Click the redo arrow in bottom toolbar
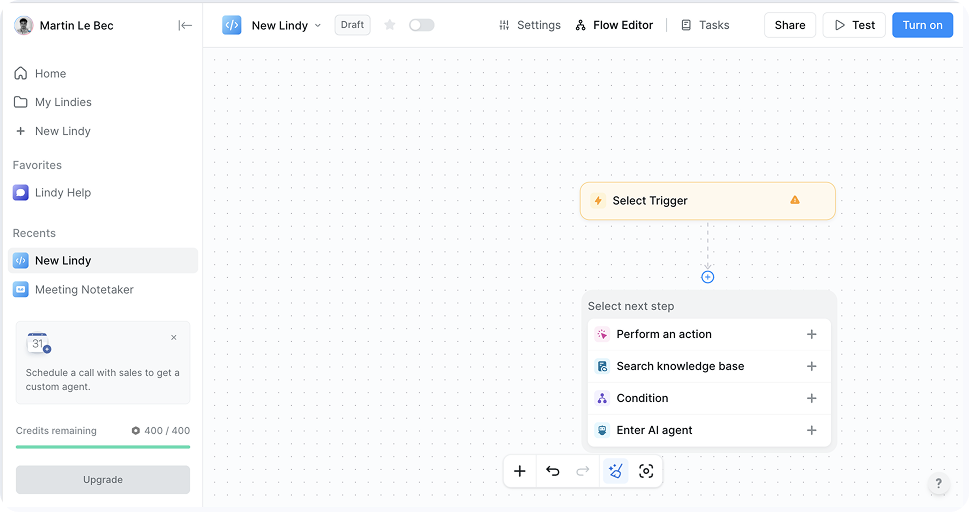 tap(583, 471)
